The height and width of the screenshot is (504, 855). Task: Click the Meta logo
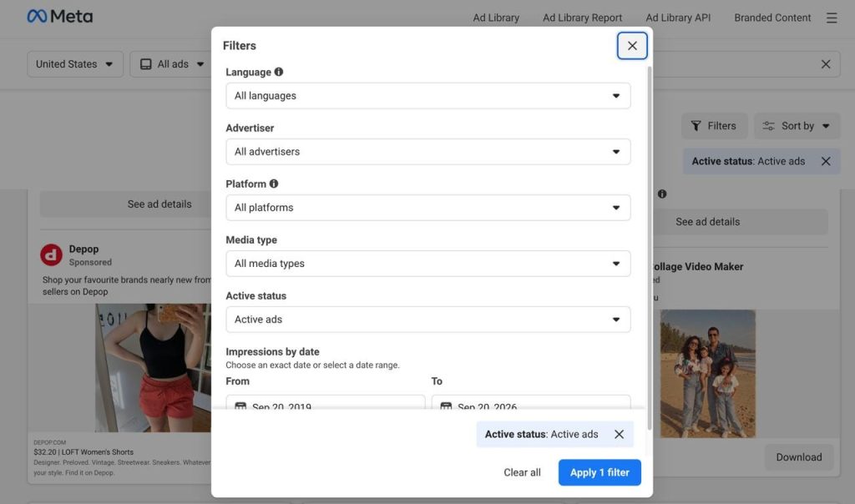pos(60,17)
